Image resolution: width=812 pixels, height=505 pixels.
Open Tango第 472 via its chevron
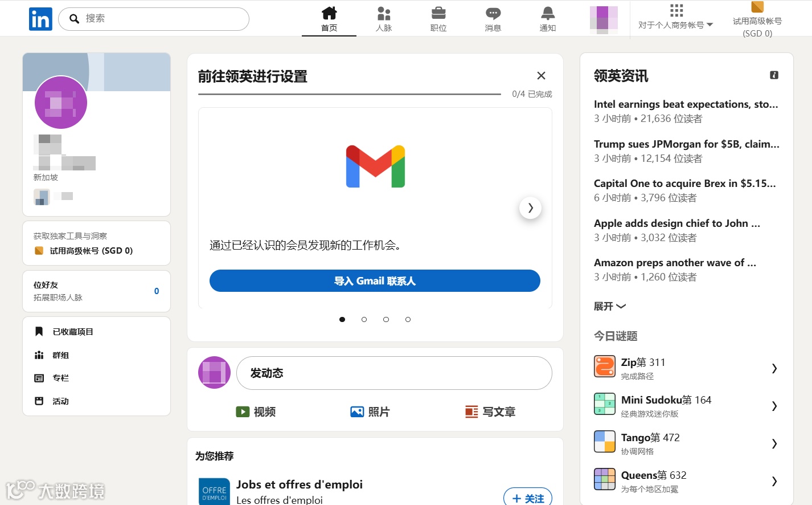(774, 444)
